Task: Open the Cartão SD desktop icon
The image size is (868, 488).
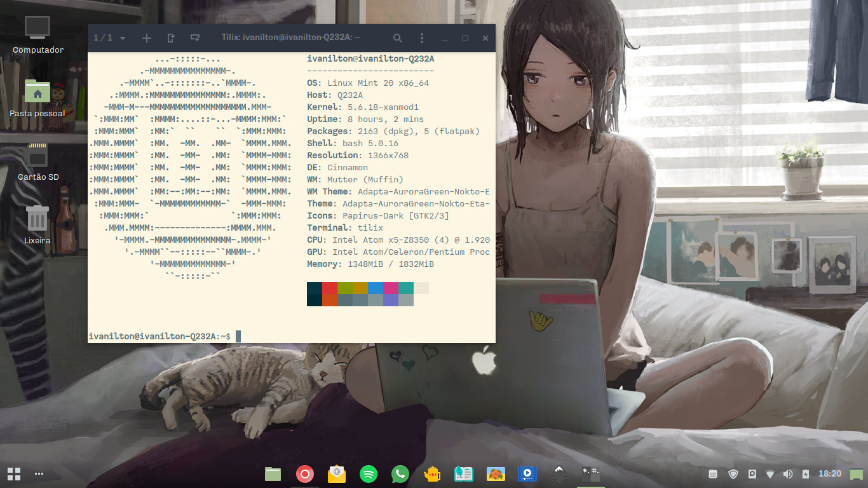Action: click(37, 156)
